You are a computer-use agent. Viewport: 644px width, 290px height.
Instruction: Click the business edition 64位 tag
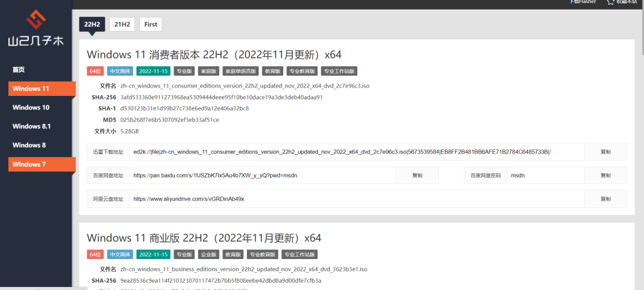click(x=95, y=254)
